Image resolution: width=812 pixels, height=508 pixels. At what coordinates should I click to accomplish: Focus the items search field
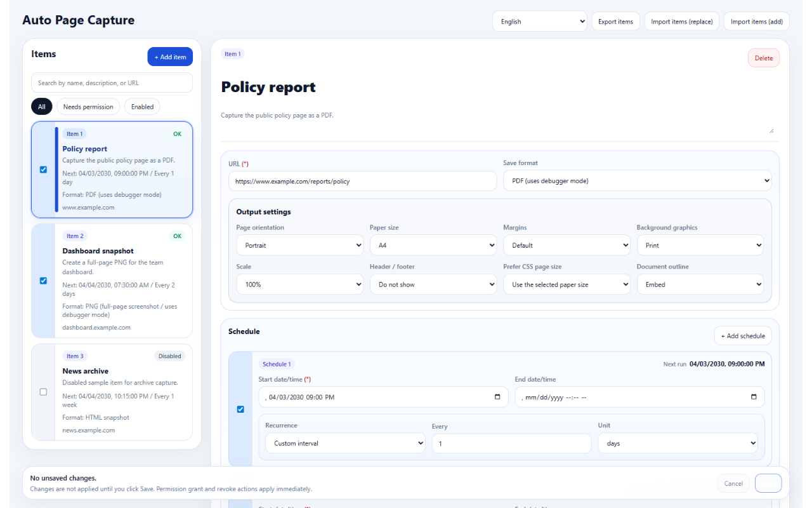click(112, 83)
